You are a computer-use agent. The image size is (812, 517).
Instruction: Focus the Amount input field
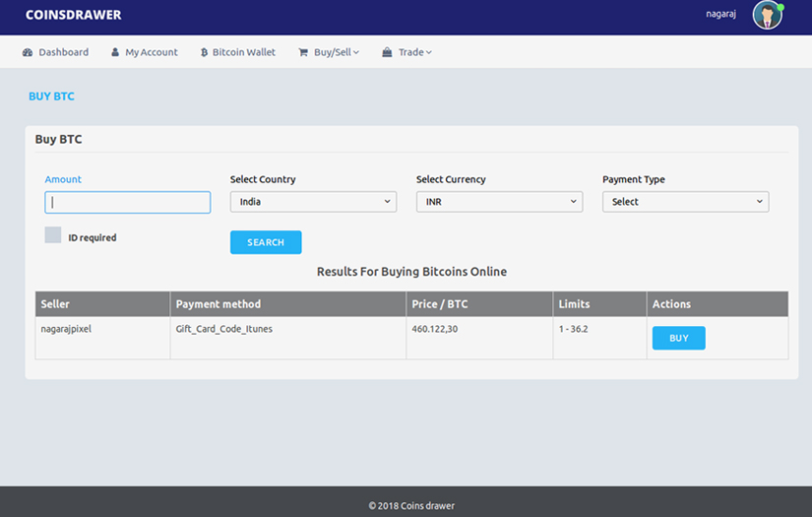[127, 202]
